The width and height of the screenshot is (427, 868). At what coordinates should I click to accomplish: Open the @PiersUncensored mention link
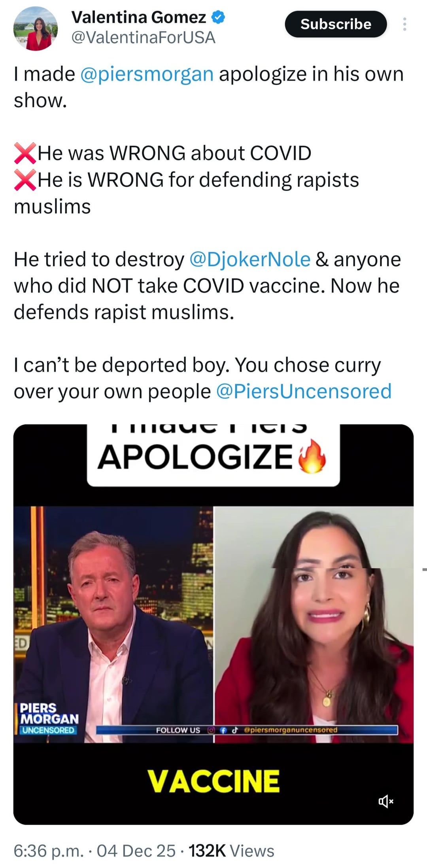(x=304, y=392)
